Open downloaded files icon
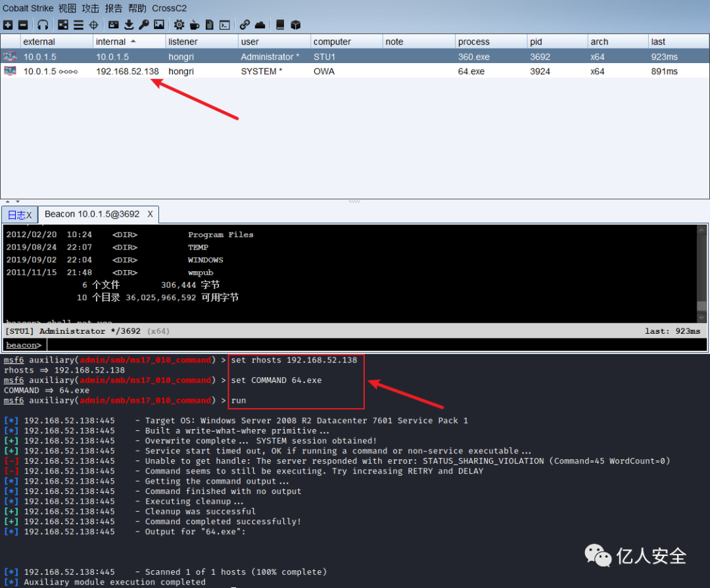Screen dimensions: 710x588 point(129,25)
